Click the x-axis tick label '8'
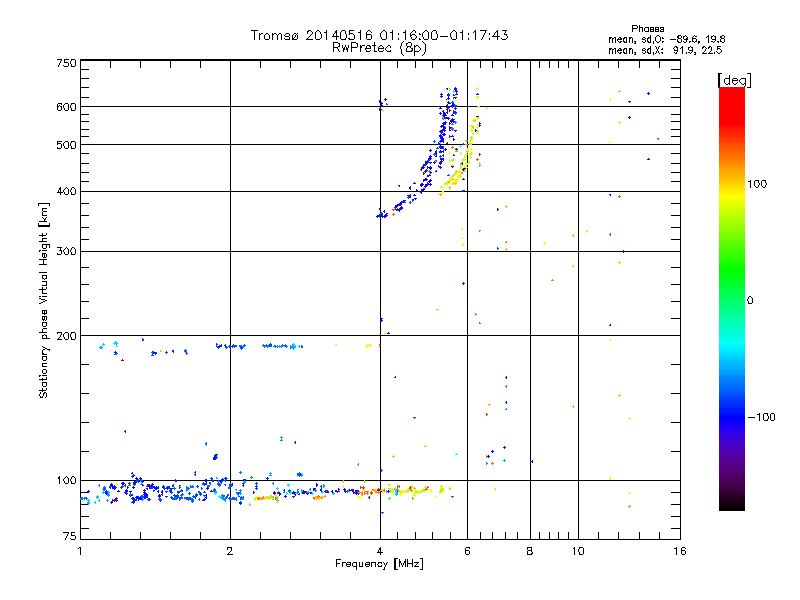 (530, 551)
